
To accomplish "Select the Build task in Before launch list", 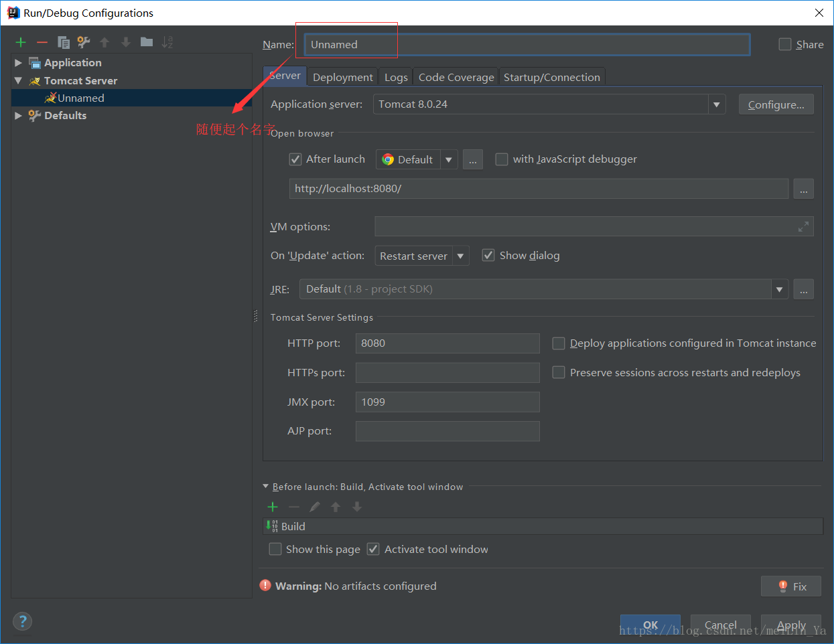I will [543, 526].
